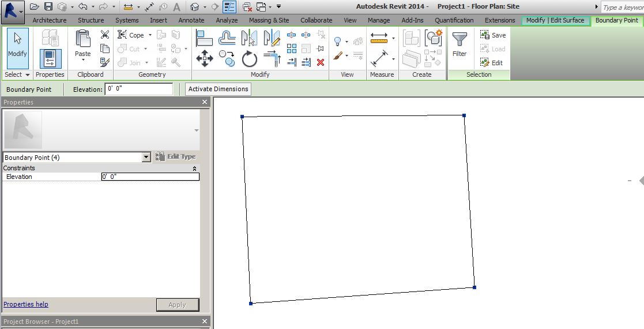Viewport: 644px width, 329px height.
Task: Click the Aligned Dimension measure icon
Action: (x=379, y=58)
